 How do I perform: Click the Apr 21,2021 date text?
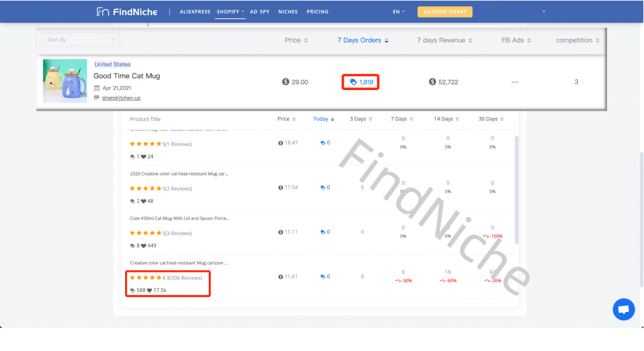(x=116, y=88)
